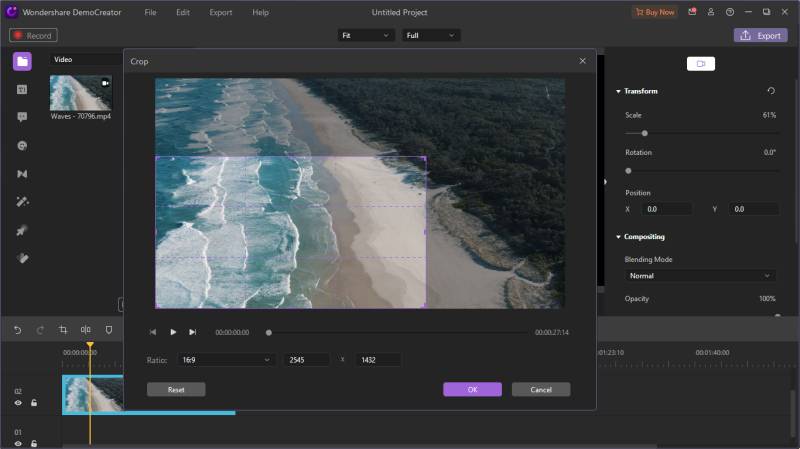Step to next frame in crop preview
This screenshot has height=449, width=800.
pyautogui.click(x=192, y=332)
